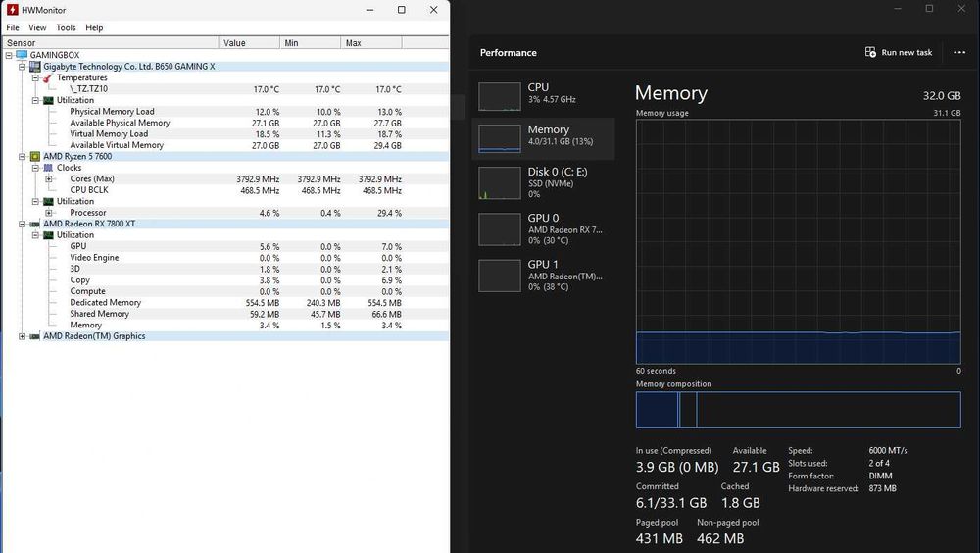
Task: Collapse the AMD Ryzen 5 7600 node
Action: pyautogui.click(x=22, y=157)
